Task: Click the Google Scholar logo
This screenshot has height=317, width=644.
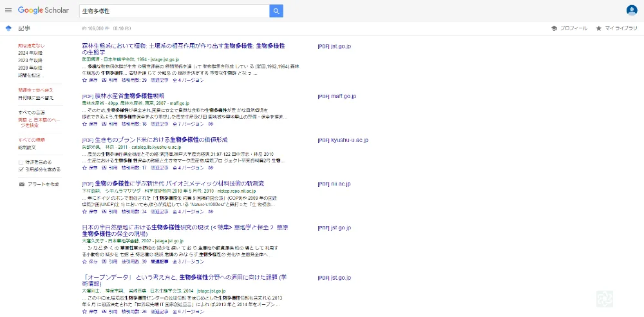Action: (x=43, y=11)
